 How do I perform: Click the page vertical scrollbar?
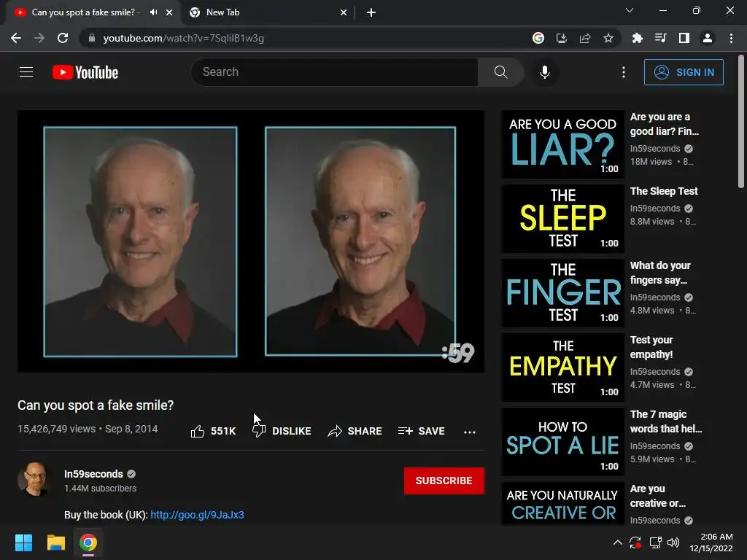[741, 121]
